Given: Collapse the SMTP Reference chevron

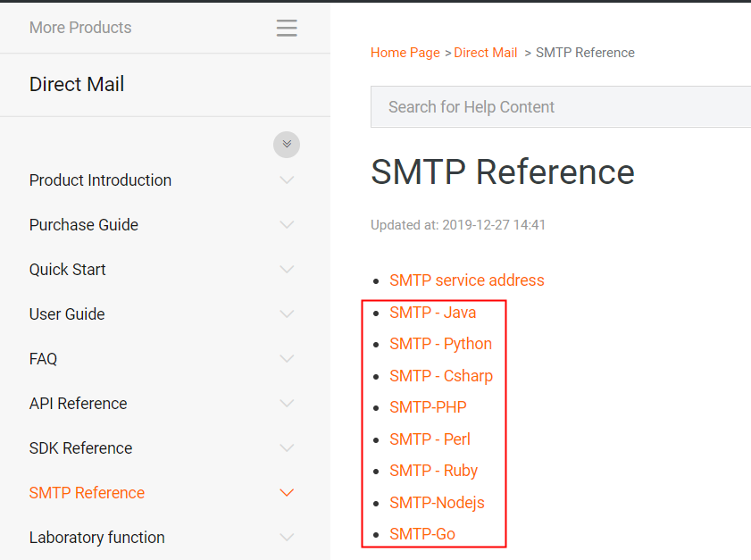Looking at the screenshot, I should tap(287, 493).
